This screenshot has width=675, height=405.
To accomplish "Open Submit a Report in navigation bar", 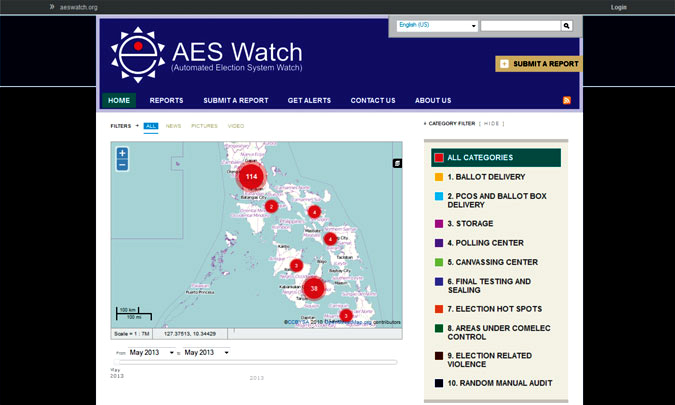I will coord(236,100).
